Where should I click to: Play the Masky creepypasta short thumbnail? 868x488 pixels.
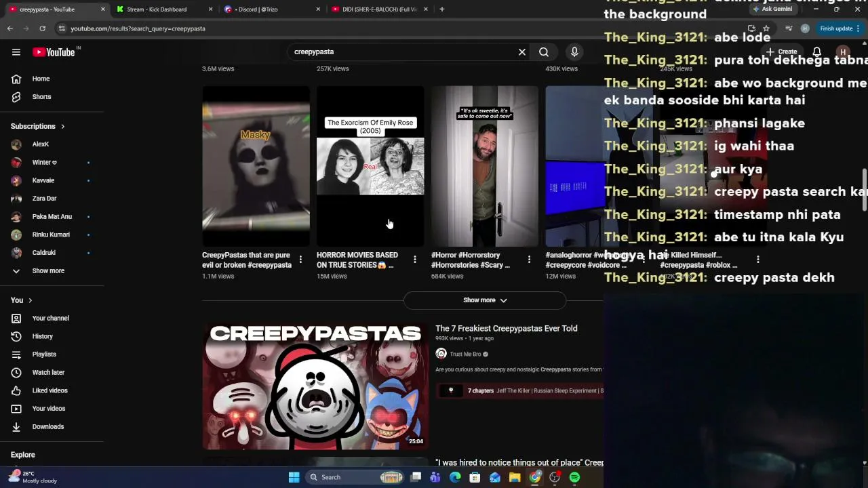(256, 166)
